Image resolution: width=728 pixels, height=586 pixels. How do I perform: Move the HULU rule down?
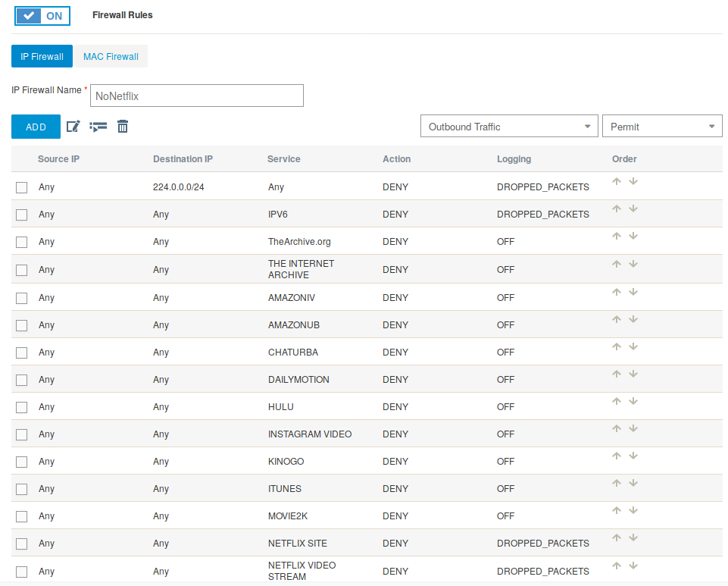coord(633,402)
